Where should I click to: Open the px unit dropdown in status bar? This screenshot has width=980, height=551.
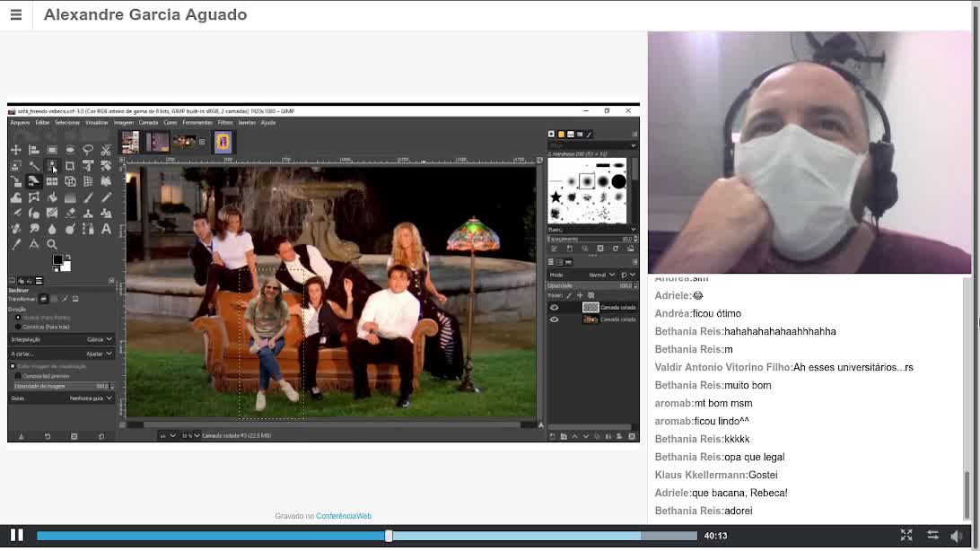(168, 435)
